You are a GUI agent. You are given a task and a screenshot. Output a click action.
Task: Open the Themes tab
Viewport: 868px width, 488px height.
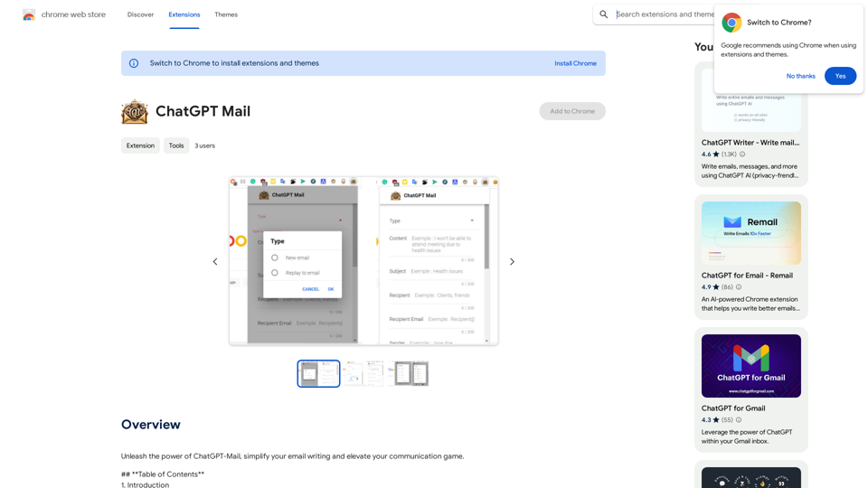tap(226, 14)
